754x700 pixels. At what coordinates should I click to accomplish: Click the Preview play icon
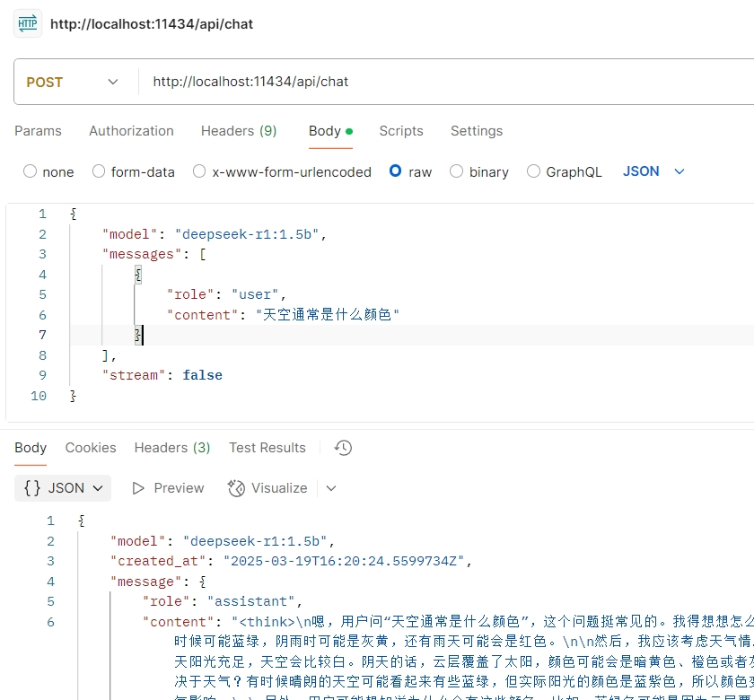(138, 488)
